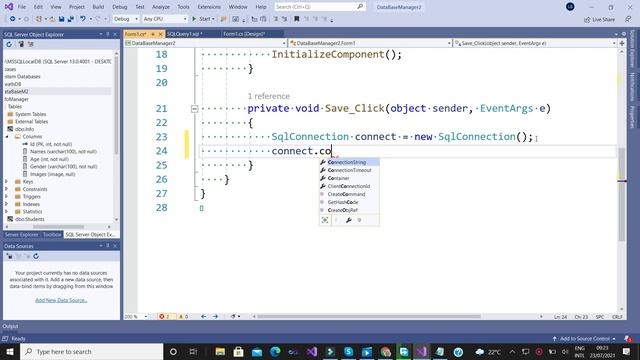Image resolution: width=640 pixels, height=360 pixels.
Task: Select Images (image, null) column
Action: (52, 174)
